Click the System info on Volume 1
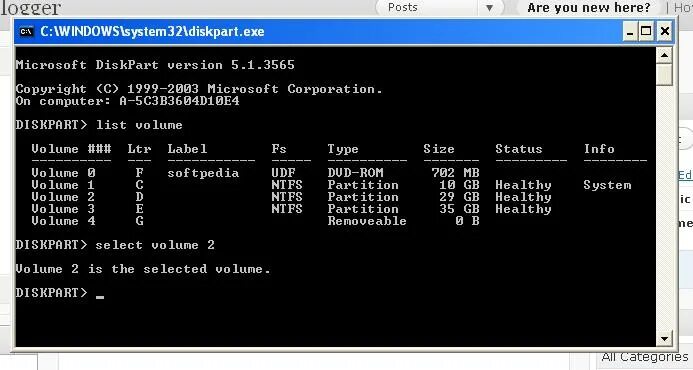Image resolution: width=693 pixels, height=370 pixels. click(607, 185)
